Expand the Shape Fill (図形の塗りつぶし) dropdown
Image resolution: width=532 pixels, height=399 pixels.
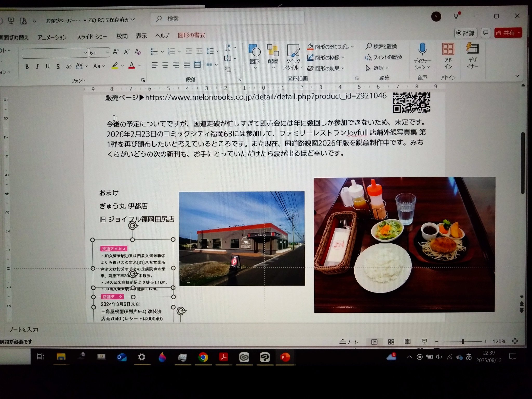coord(353,47)
